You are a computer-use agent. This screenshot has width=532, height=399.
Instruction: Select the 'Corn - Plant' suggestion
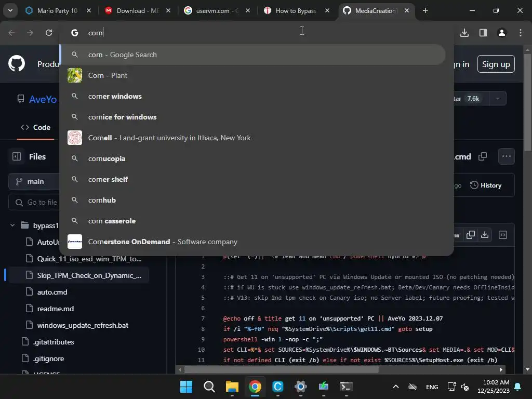pyautogui.click(x=253, y=75)
